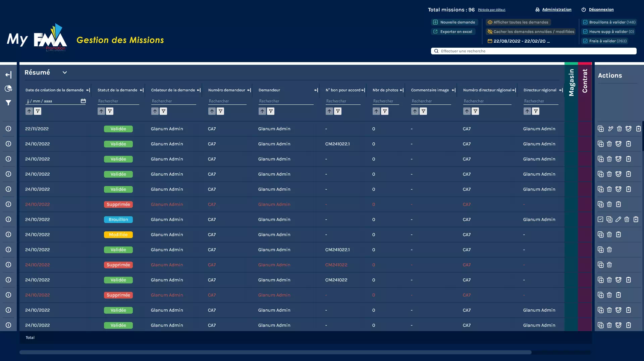Viewport: 644px width, 361px height.
Task: Enable Afficher toutes les demandes
Action: coord(518,22)
